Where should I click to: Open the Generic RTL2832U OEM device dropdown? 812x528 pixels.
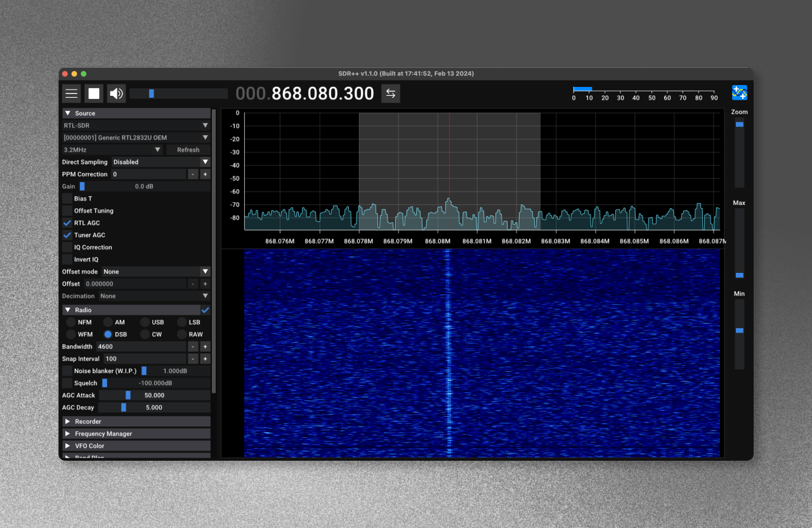136,138
